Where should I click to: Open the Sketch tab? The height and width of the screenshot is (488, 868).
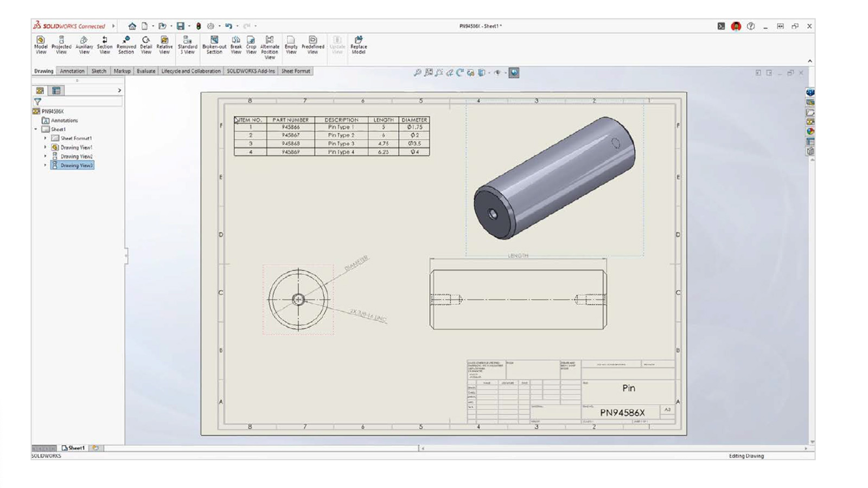(x=99, y=71)
